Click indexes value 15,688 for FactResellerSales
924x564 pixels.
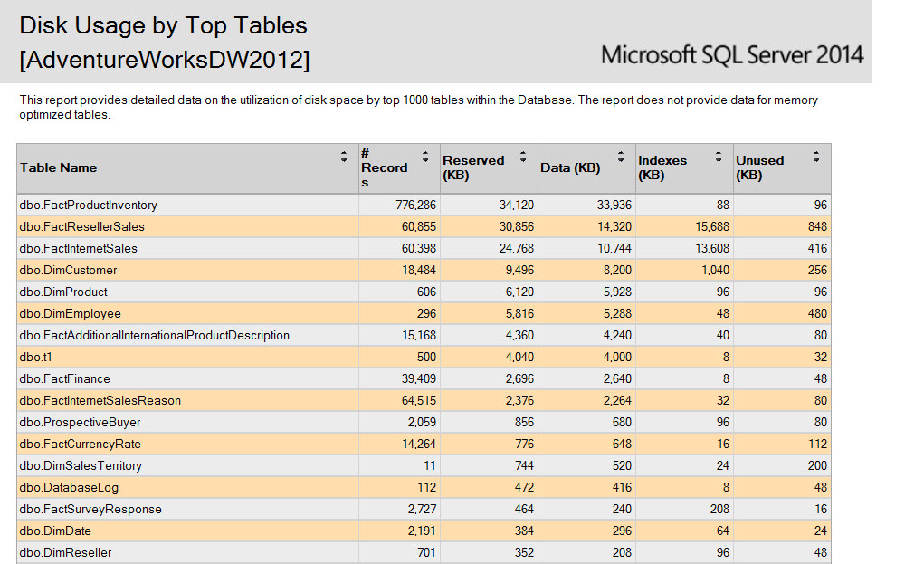click(712, 227)
